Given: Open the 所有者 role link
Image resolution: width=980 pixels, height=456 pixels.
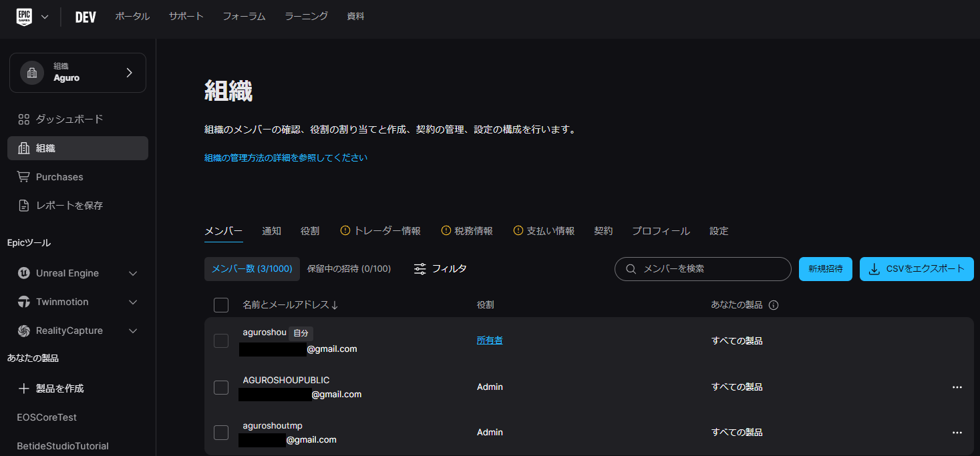Looking at the screenshot, I should point(490,340).
